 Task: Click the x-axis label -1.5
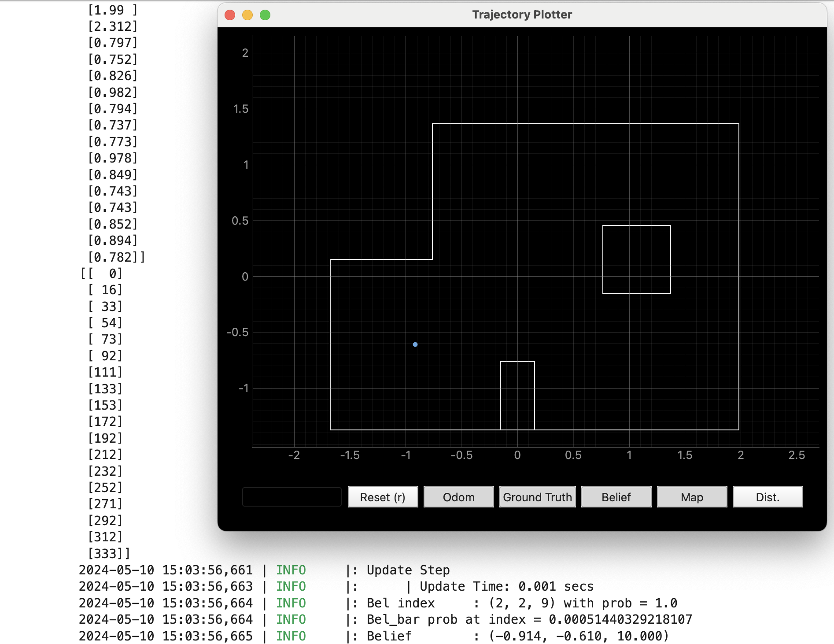point(350,455)
